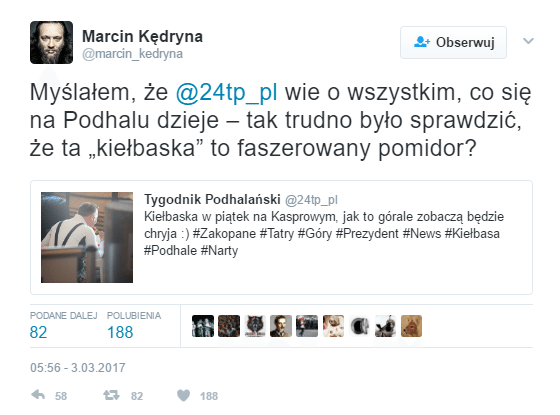Show the Podane dalej count 82

(38, 332)
